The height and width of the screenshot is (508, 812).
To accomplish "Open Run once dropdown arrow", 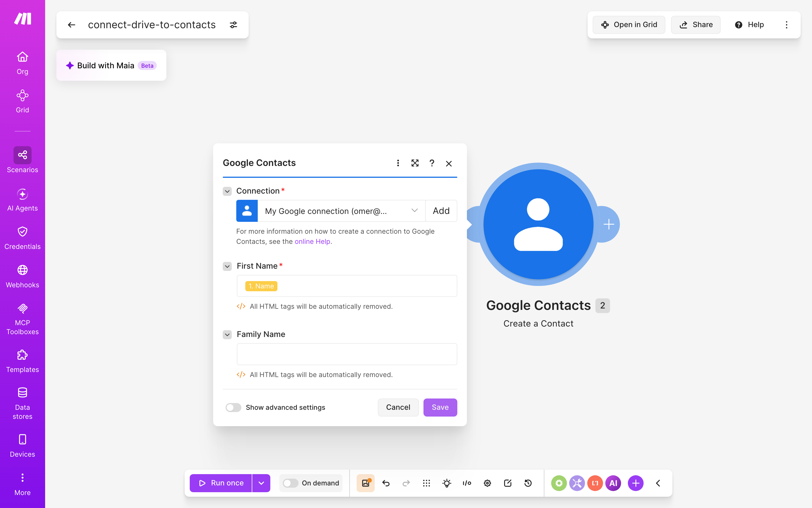I will [261, 483].
